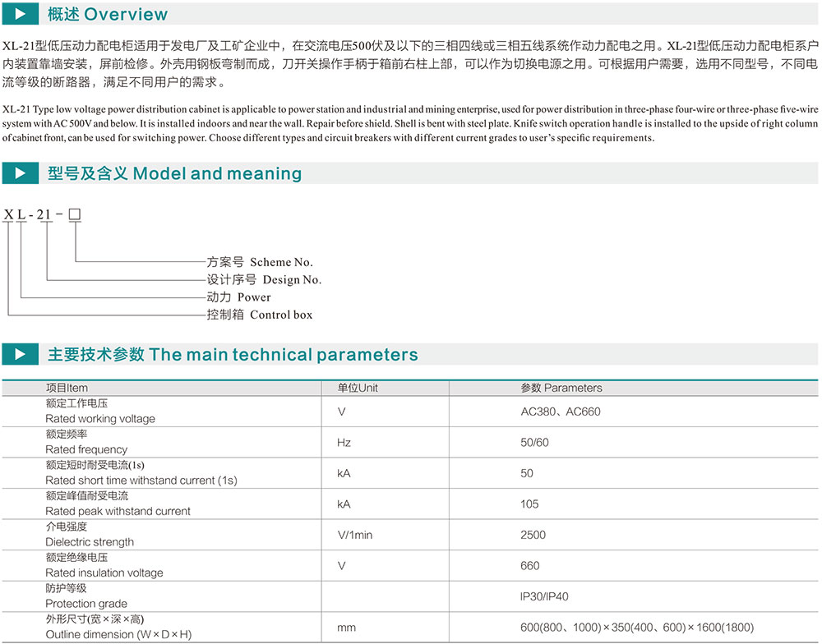Select the 型号及含义 Model and meaning heading

(x=174, y=173)
